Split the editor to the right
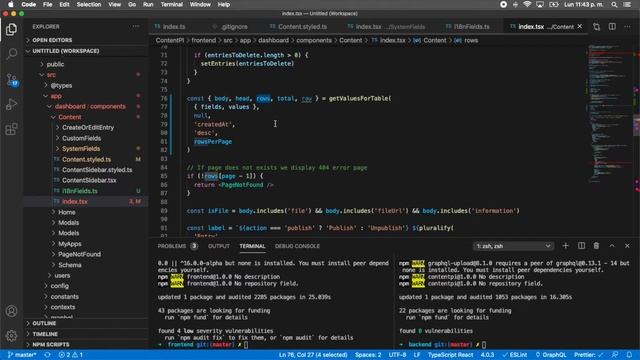Viewport: 640px width, 360px height. click(x=612, y=27)
